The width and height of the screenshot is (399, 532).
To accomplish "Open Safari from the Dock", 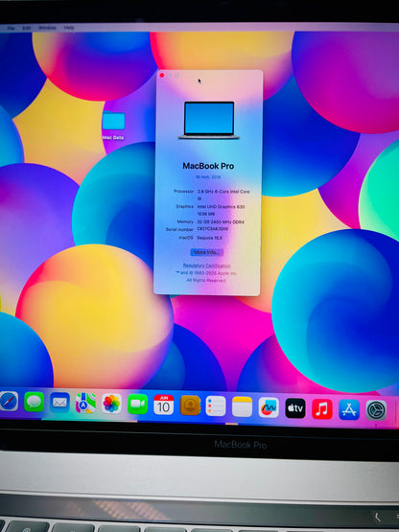I will click(x=9, y=402).
